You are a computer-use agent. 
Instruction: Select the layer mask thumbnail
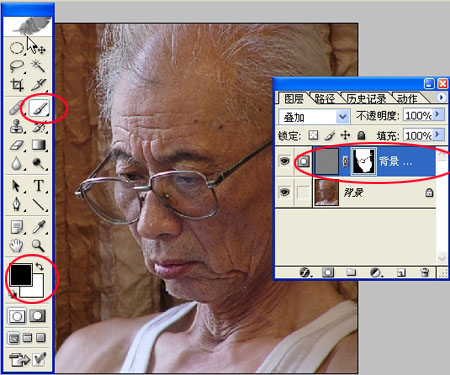pos(364,161)
